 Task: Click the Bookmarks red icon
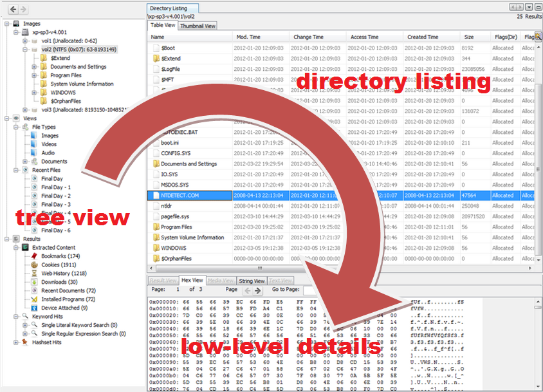(x=34, y=256)
